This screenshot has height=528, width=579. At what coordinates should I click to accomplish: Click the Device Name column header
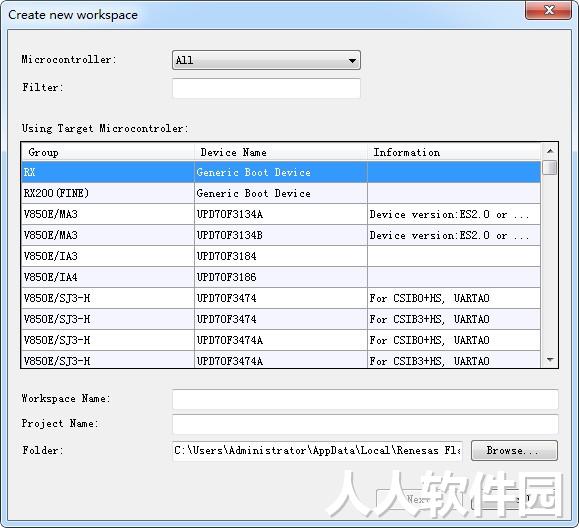pos(281,152)
